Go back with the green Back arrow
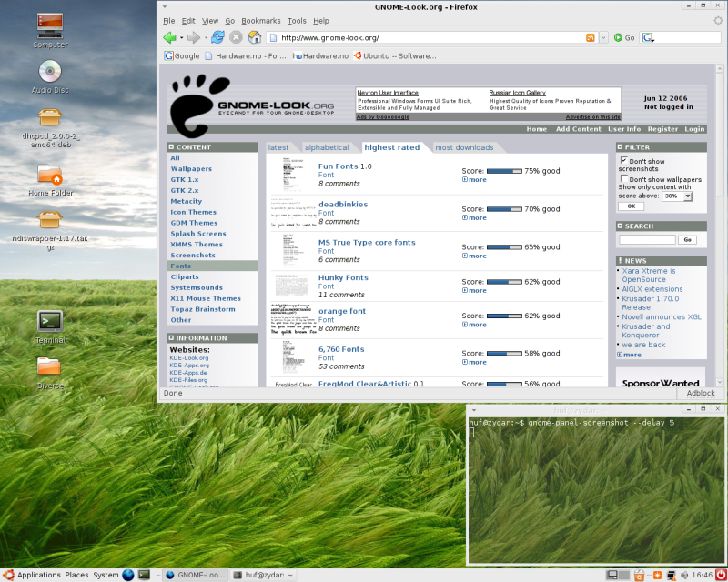The width and height of the screenshot is (728, 582). tap(170, 37)
